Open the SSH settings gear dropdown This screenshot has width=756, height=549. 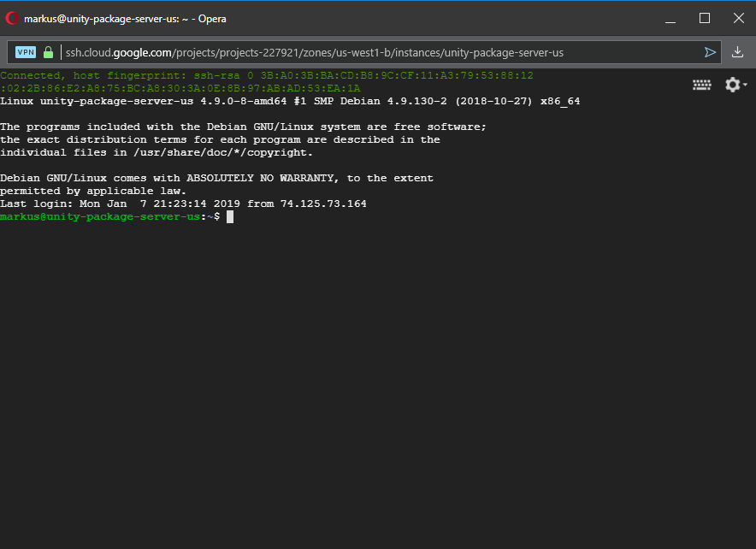pos(735,85)
